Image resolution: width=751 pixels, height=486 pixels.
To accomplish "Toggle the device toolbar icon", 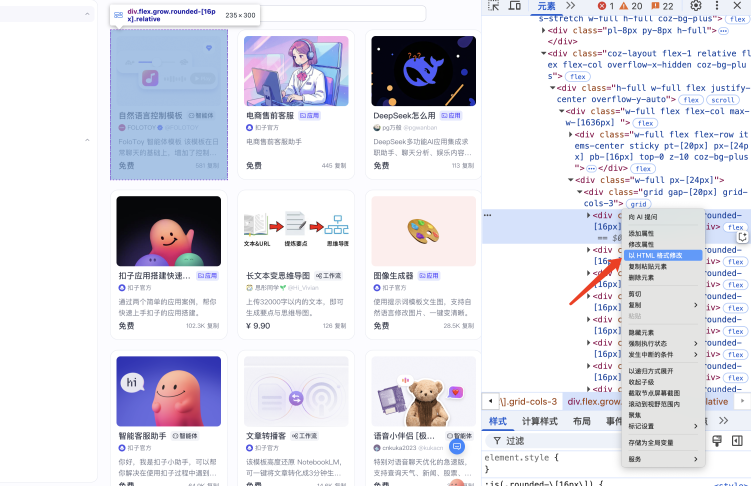I will tap(516, 6).
